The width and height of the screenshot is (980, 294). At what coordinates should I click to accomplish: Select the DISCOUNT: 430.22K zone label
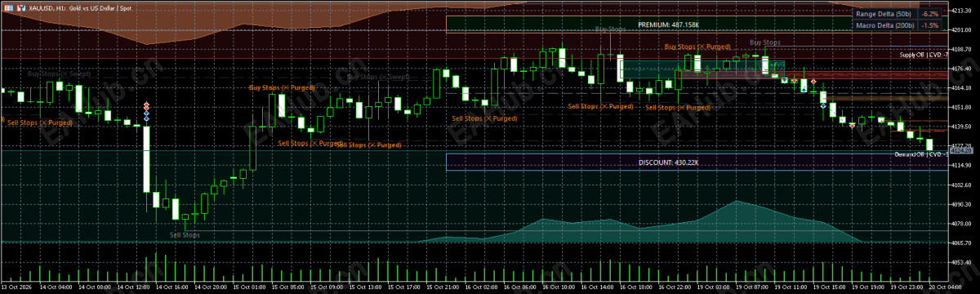coord(669,163)
